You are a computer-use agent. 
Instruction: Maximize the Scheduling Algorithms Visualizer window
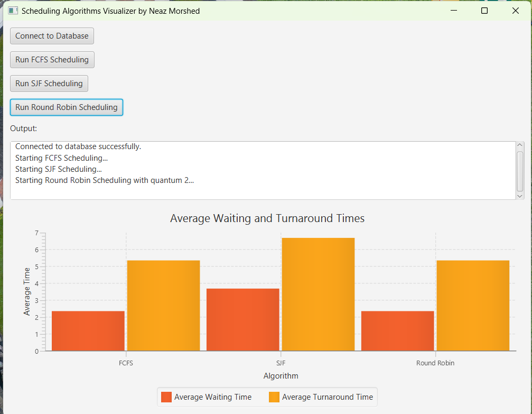pyautogui.click(x=484, y=11)
